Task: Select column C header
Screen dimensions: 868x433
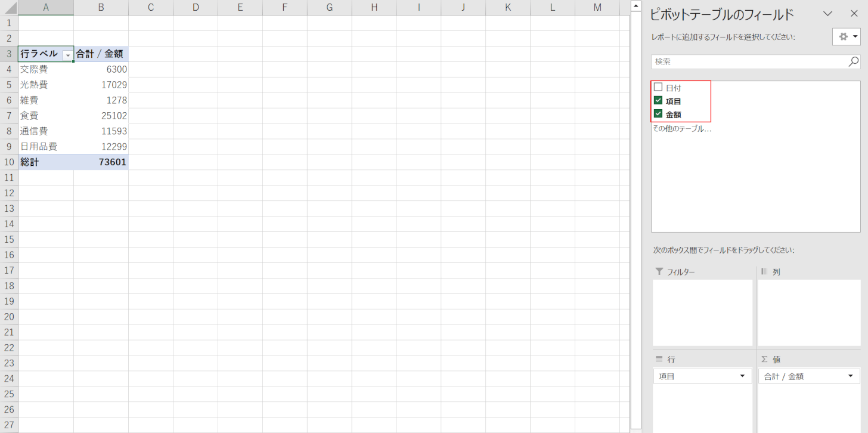Action: [151, 7]
